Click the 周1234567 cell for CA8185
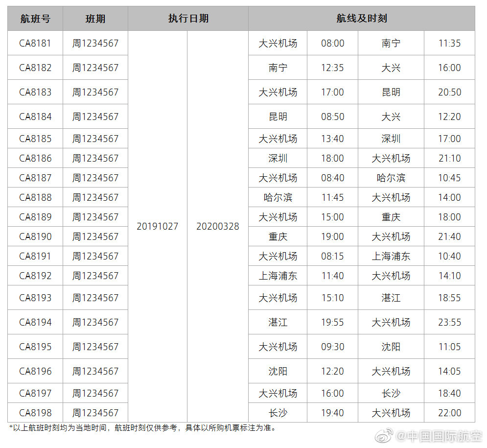Image resolution: width=487 pixels, height=448 pixels. point(95,139)
